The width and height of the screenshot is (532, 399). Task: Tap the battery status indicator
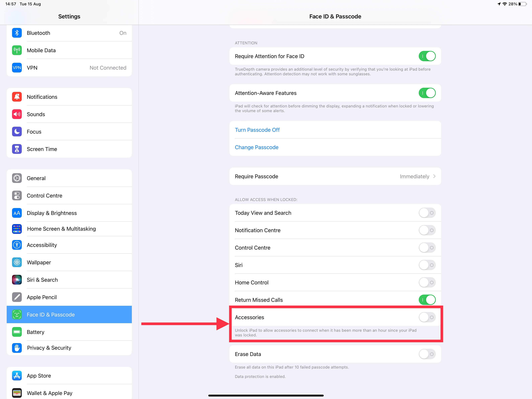tap(522, 4)
